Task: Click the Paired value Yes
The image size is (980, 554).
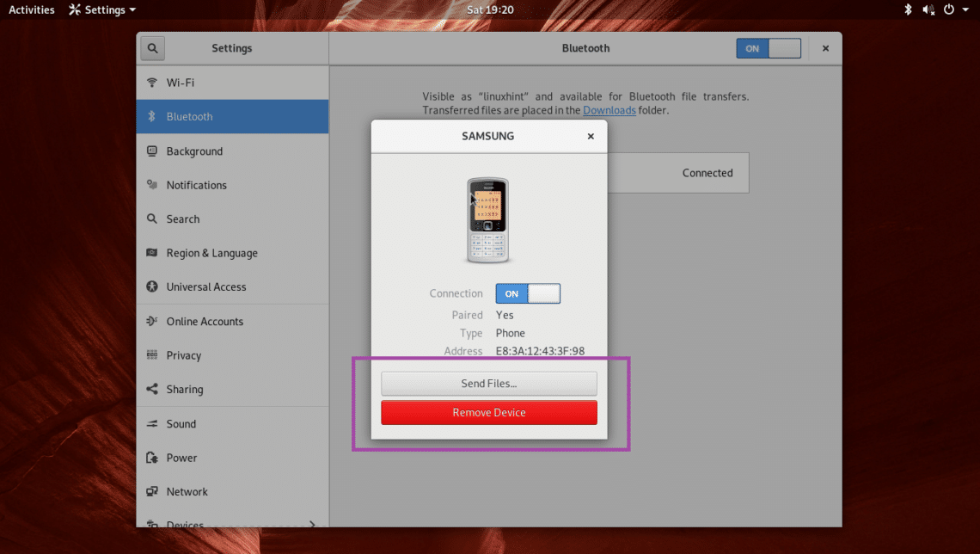Action: tap(505, 315)
